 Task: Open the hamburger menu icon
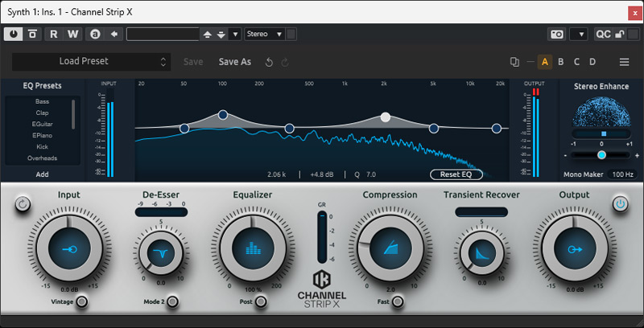click(x=624, y=62)
